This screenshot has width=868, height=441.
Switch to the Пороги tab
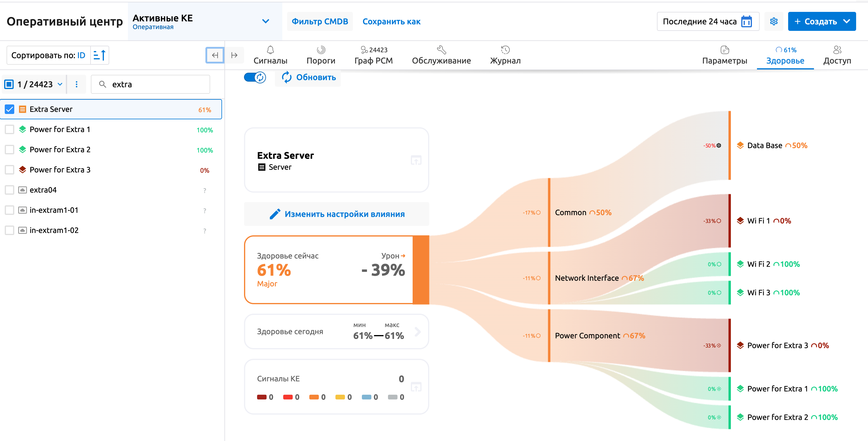[321, 55]
